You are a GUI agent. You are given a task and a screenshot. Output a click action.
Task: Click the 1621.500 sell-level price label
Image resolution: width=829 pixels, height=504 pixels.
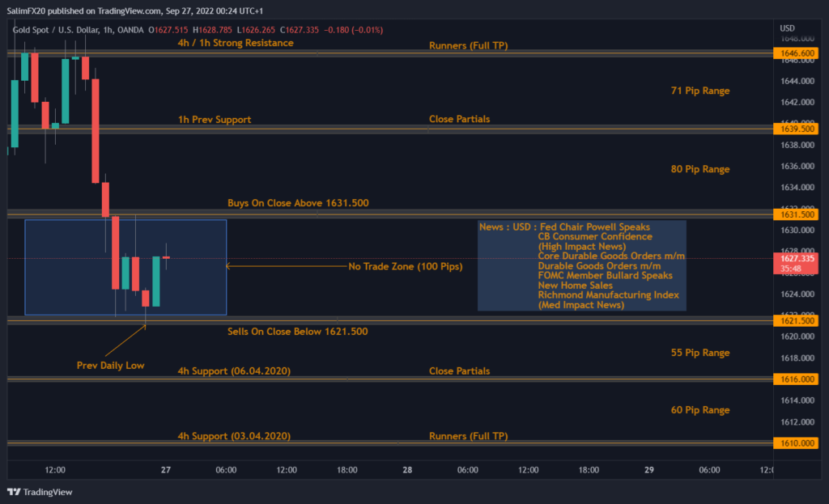coord(796,320)
